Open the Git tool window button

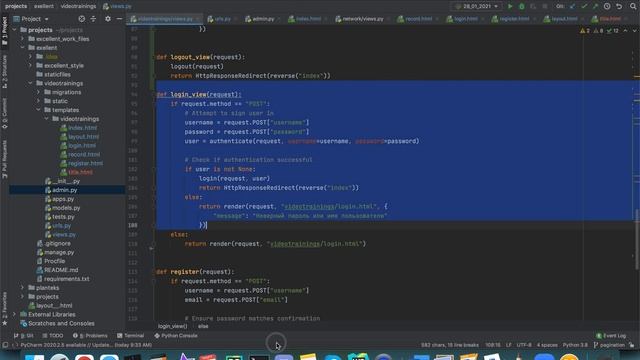click(24, 336)
